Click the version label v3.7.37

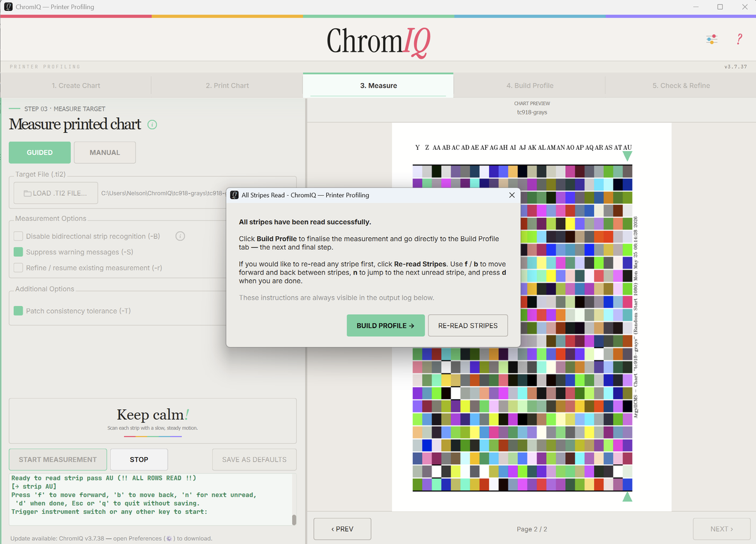pyautogui.click(x=736, y=67)
